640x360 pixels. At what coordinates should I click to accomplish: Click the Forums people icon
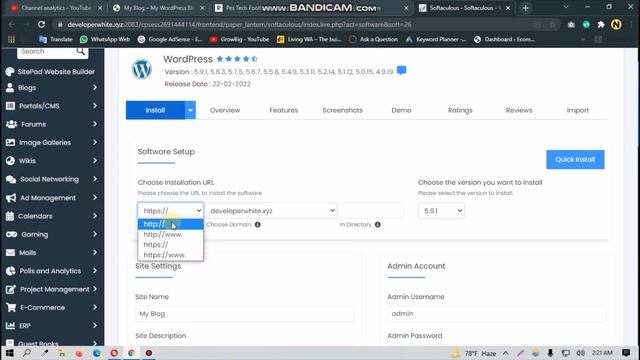coord(11,124)
